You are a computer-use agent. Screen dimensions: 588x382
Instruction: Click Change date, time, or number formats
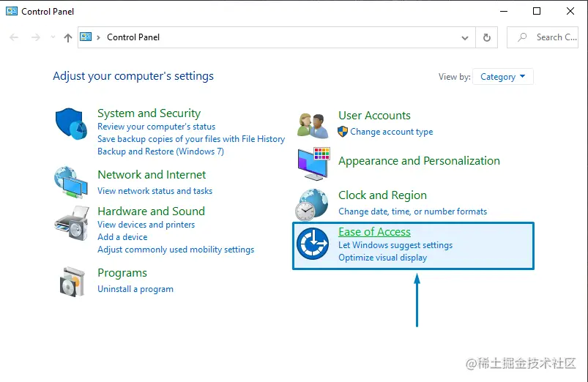[412, 211]
